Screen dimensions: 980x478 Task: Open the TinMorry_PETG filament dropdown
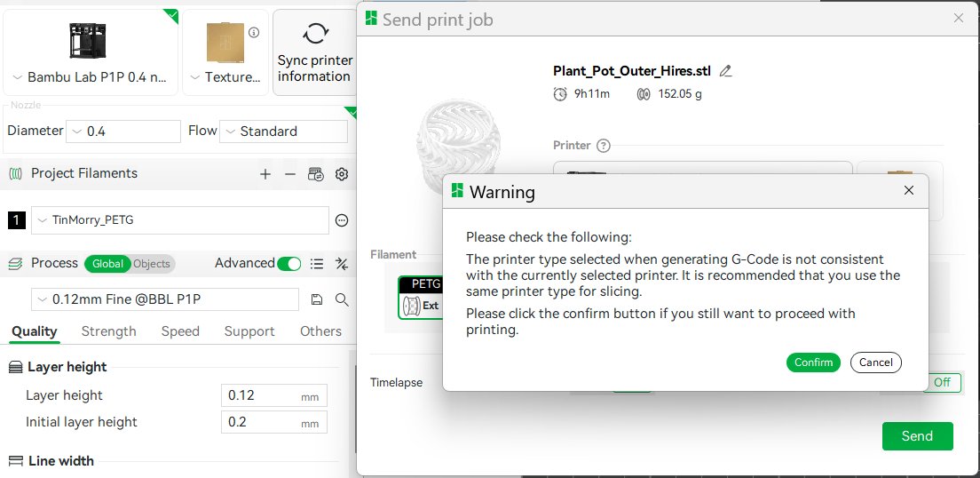tap(180, 220)
